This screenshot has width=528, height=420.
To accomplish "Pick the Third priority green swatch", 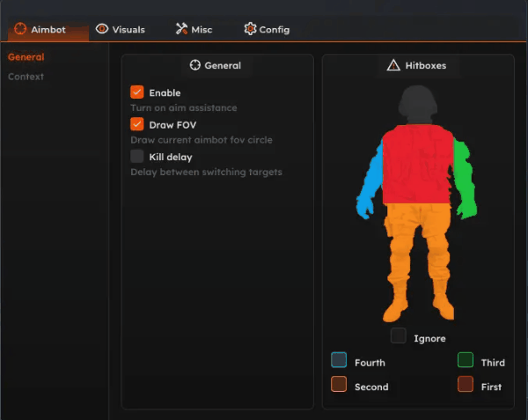I will (466, 360).
